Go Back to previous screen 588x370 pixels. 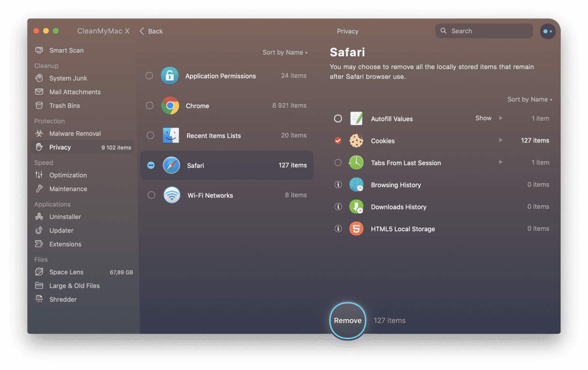(151, 31)
